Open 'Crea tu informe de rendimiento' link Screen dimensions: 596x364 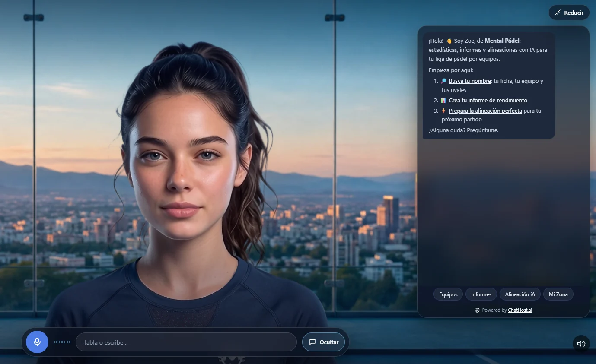(x=488, y=100)
